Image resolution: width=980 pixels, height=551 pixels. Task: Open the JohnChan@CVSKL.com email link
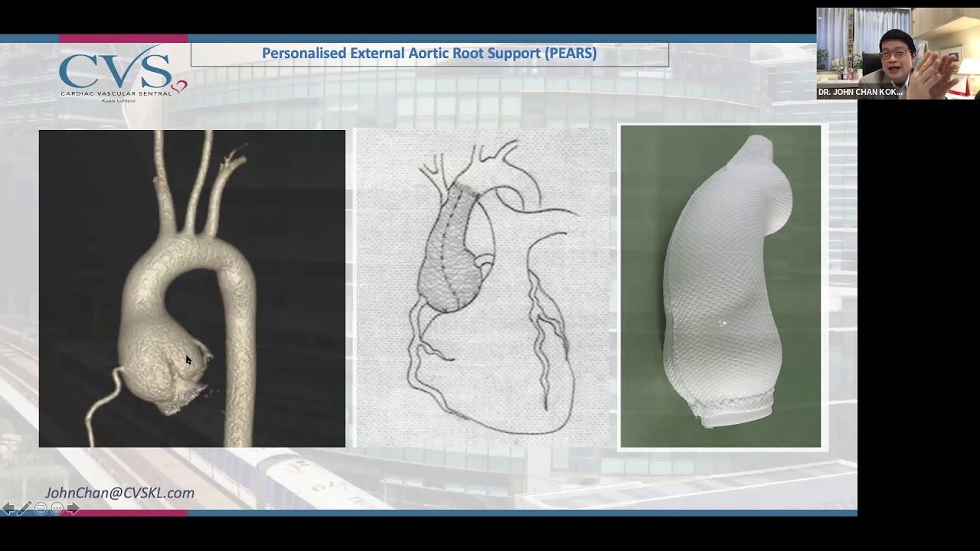pyautogui.click(x=119, y=493)
